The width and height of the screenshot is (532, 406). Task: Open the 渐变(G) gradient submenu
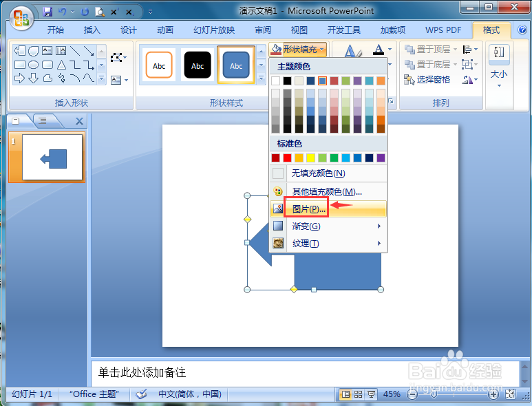click(x=328, y=226)
